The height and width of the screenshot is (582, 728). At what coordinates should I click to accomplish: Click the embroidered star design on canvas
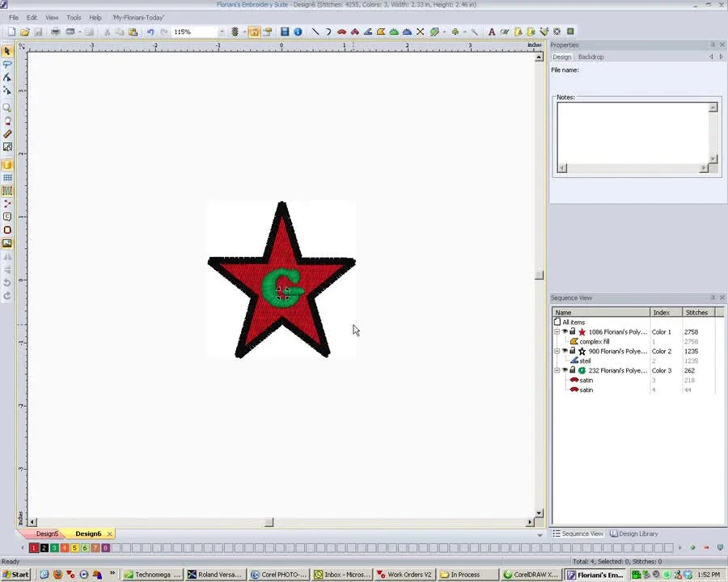pos(281,280)
